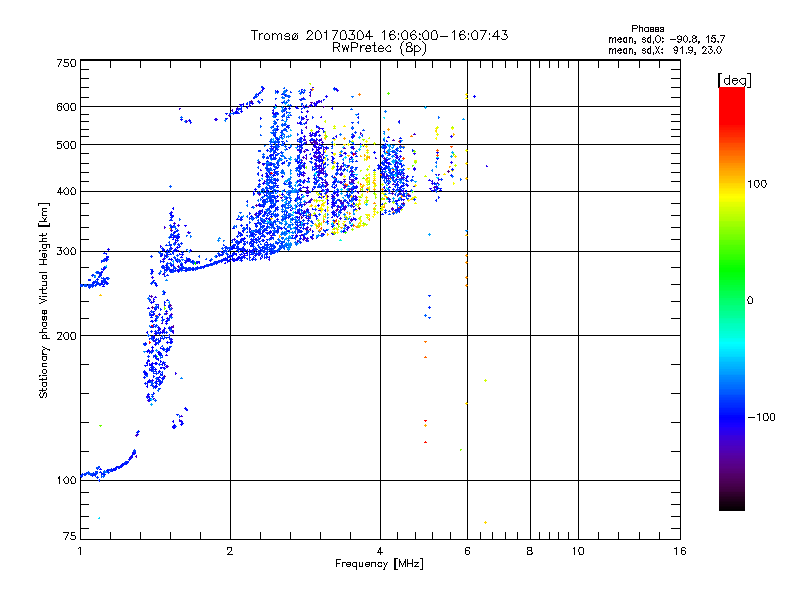Screen dimensions: 800x600
Task: Click the E-layer trace near 100 km
Action: (x=110, y=468)
